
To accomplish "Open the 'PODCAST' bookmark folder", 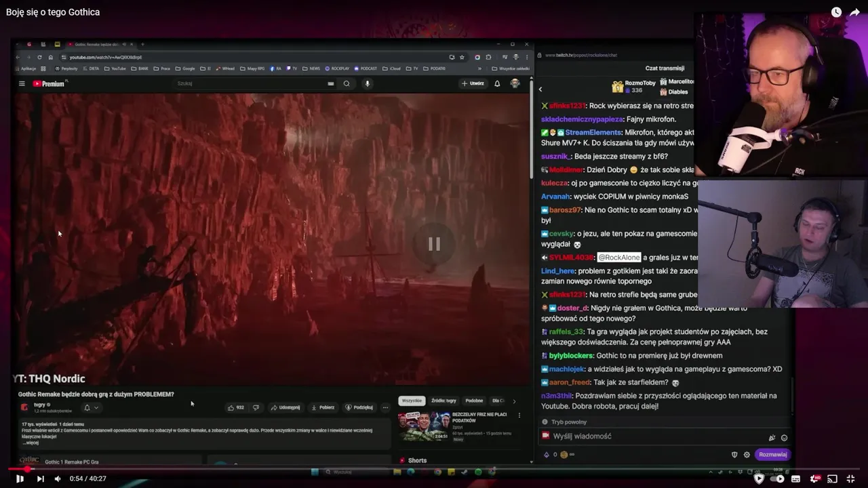I will click(x=366, y=68).
